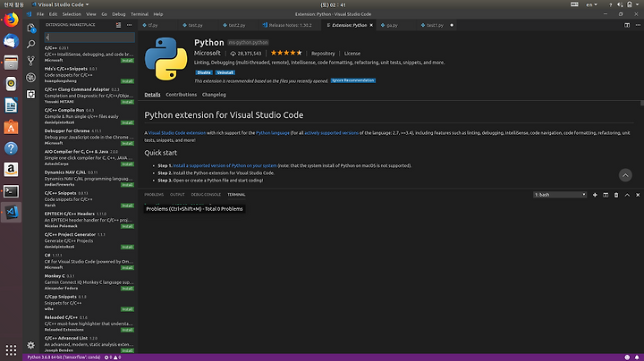Open the Changelog tab

click(x=214, y=95)
